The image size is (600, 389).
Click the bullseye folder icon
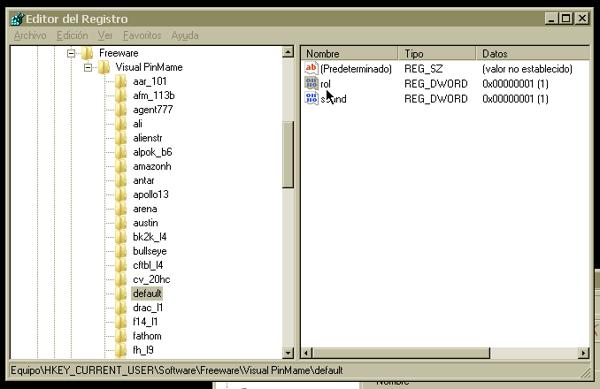(121, 251)
